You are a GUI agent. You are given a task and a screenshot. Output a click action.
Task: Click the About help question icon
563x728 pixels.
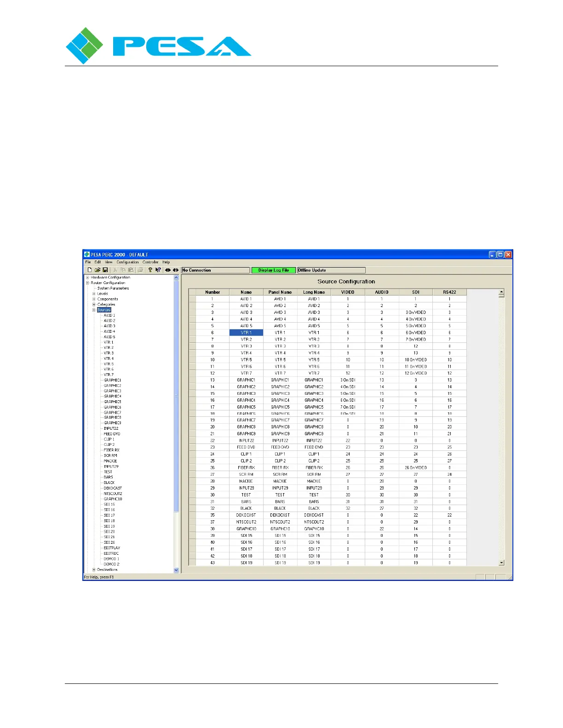pyautogui.click(x=150, y=270)
